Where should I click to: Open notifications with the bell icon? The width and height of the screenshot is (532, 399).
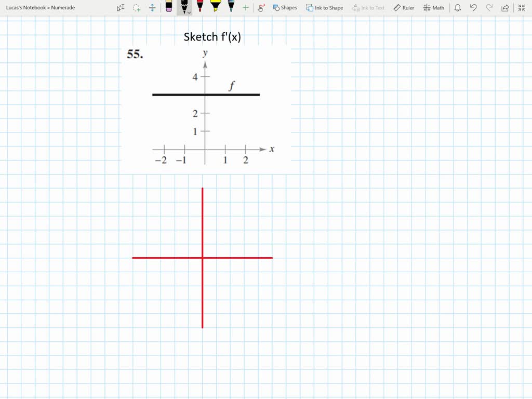[x=457, y=7]
